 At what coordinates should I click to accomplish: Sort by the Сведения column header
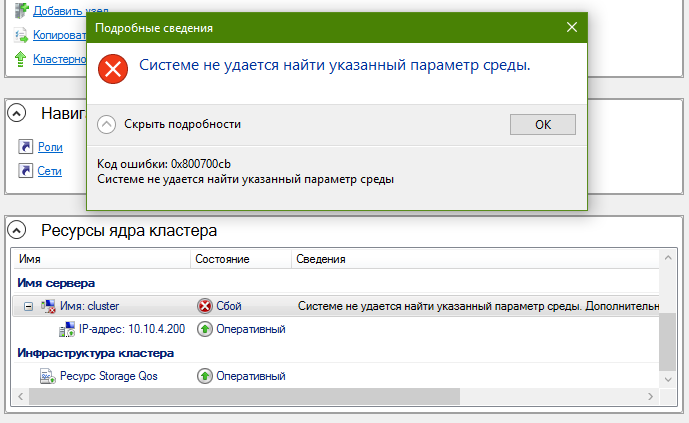point(475,259)
